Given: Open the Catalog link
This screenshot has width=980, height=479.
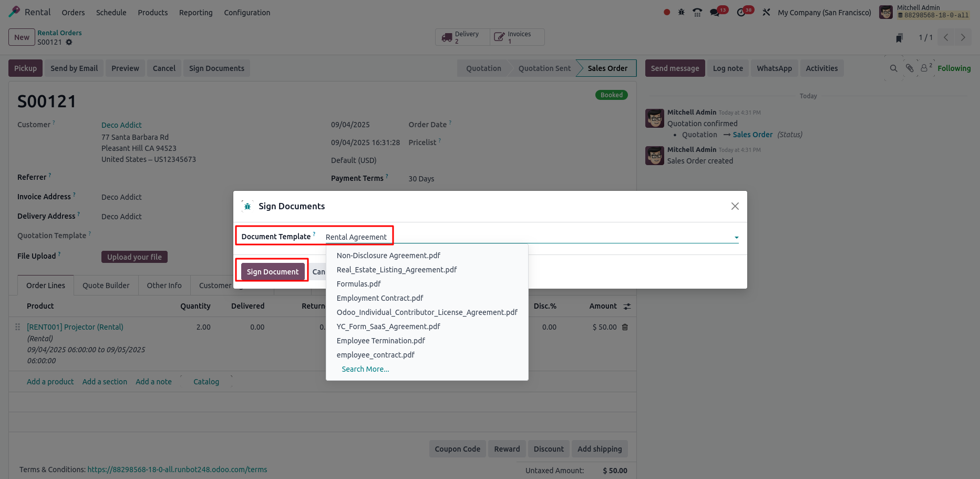Looking at the screenshot, I should [x=206, y=382].
